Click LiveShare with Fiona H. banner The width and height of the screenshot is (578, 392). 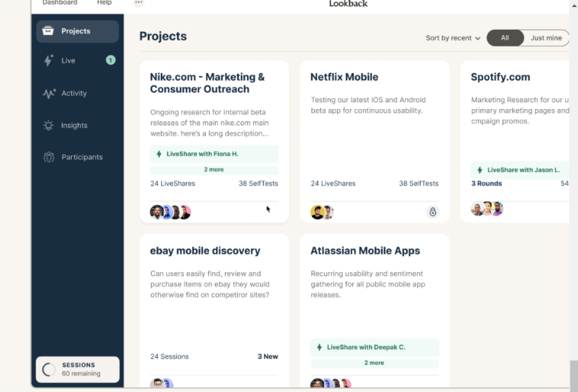[214, 154]
